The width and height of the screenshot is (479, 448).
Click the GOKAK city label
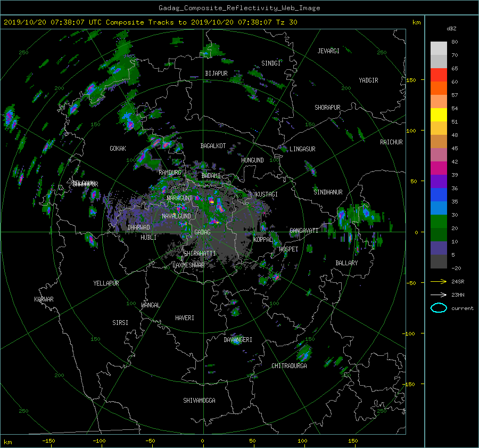118,149
